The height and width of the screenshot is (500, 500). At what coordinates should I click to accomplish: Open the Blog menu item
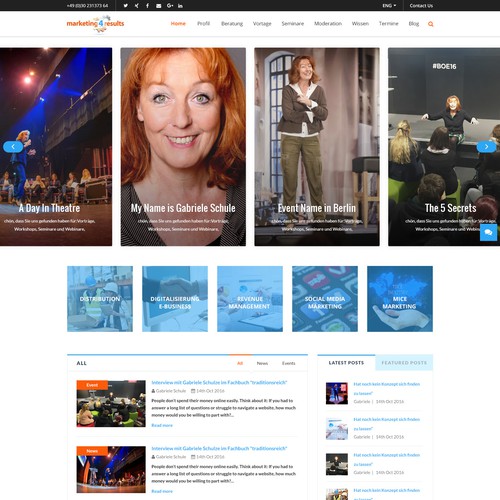[414, 23]
